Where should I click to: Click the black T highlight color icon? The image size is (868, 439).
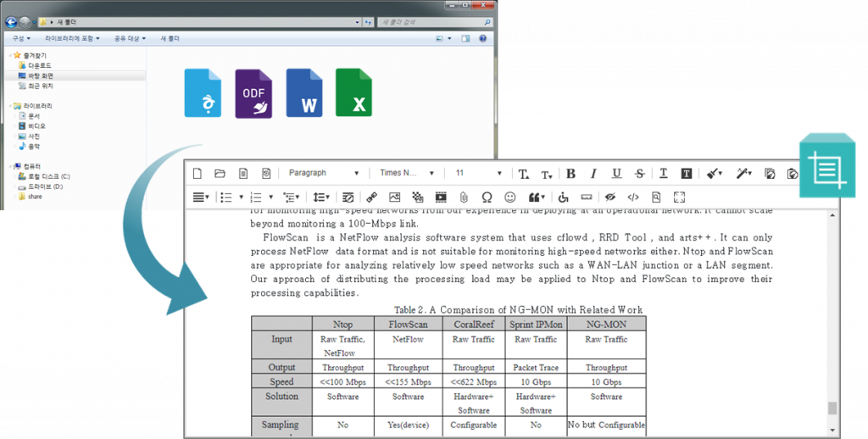686,173
